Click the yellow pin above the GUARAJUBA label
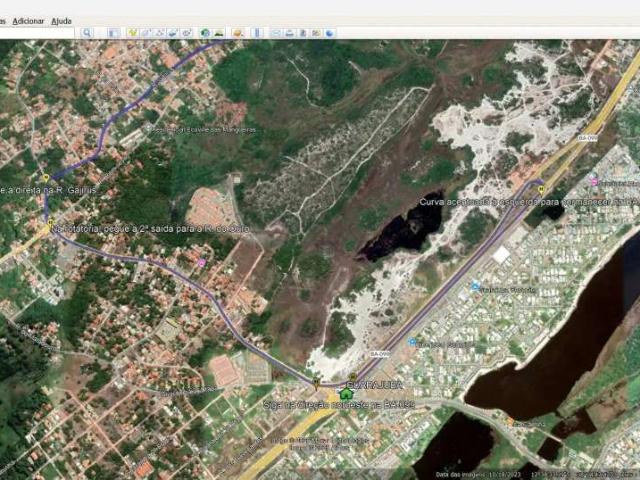This screenshot has height=480, width=640. point(353,377)
